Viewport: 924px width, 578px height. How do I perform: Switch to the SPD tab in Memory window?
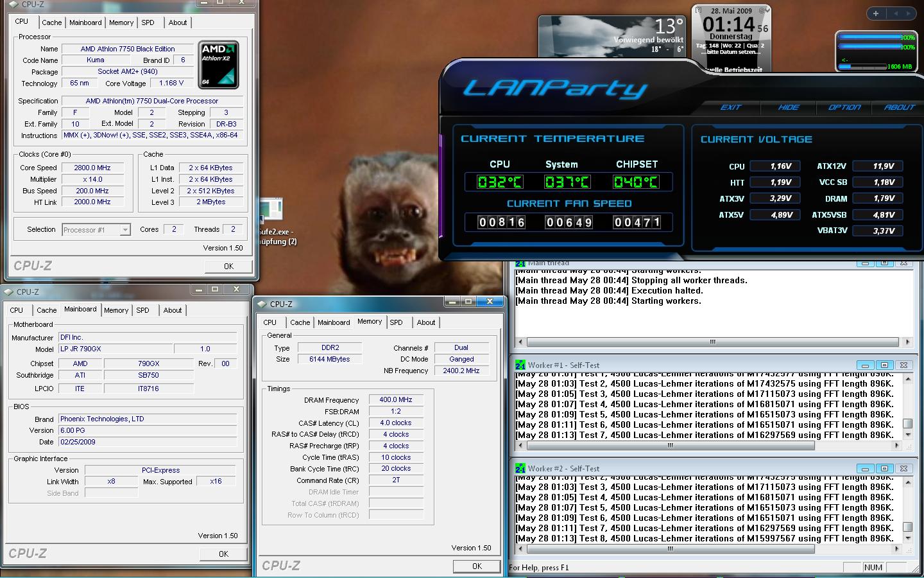(397, 322)
